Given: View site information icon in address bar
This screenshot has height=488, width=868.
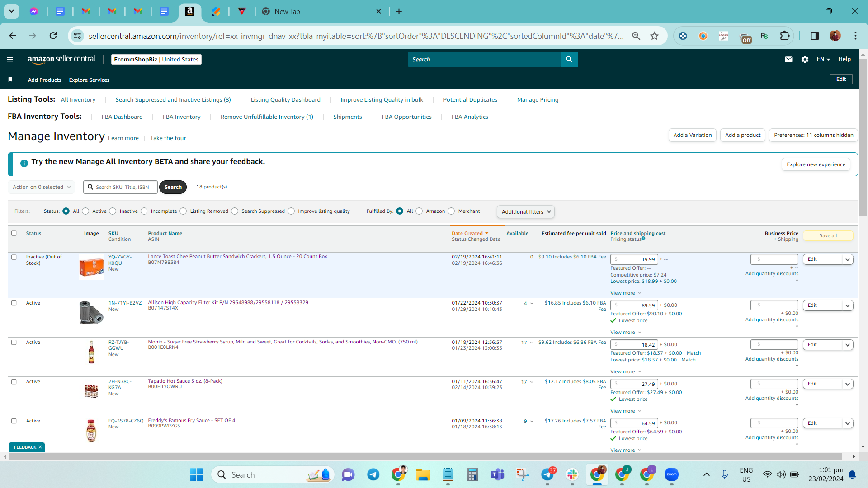Looking at the screenshot, I should click(x=78, y=36).
